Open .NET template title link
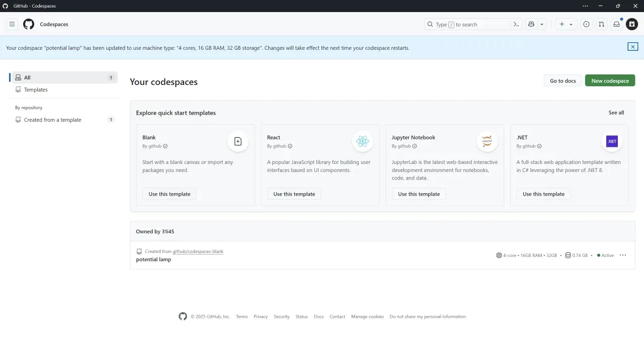 coord(522,137)
